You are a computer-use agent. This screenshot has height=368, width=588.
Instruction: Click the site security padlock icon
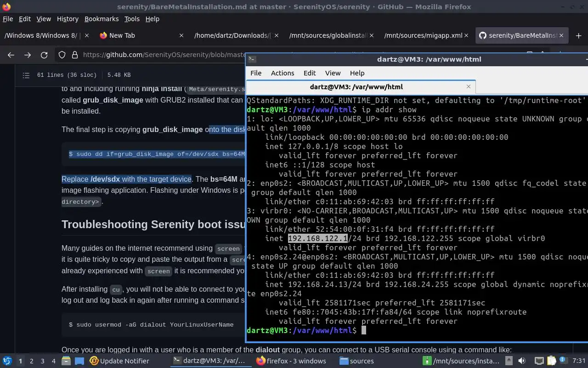(74, 55)
